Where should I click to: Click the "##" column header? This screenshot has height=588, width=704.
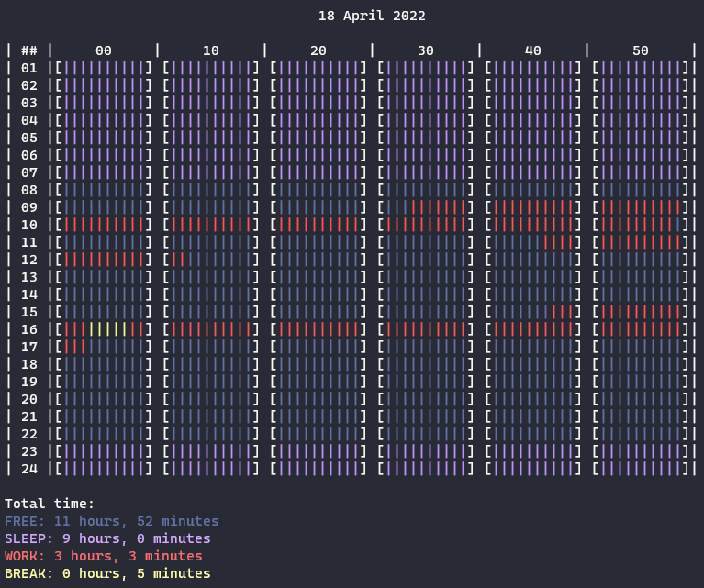pyautogui.click(x=29, y=50)
